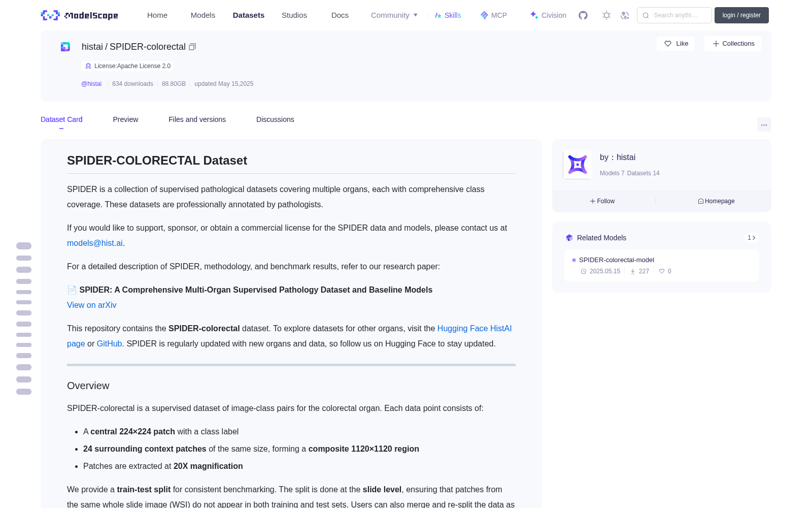The image size is (812, 508).
Task: Add dataset to Collections
Action: click(733, 44)
